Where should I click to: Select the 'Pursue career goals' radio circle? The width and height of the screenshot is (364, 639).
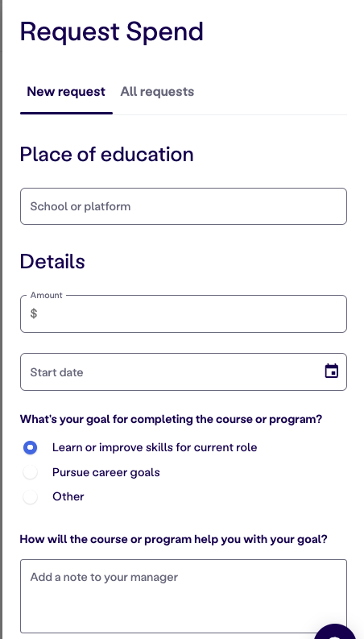(30, 472)
